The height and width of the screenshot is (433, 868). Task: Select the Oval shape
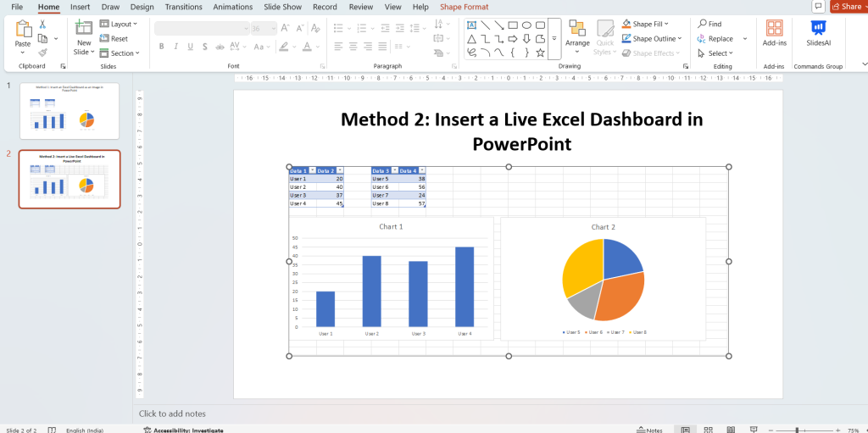[x=527, y=25]
